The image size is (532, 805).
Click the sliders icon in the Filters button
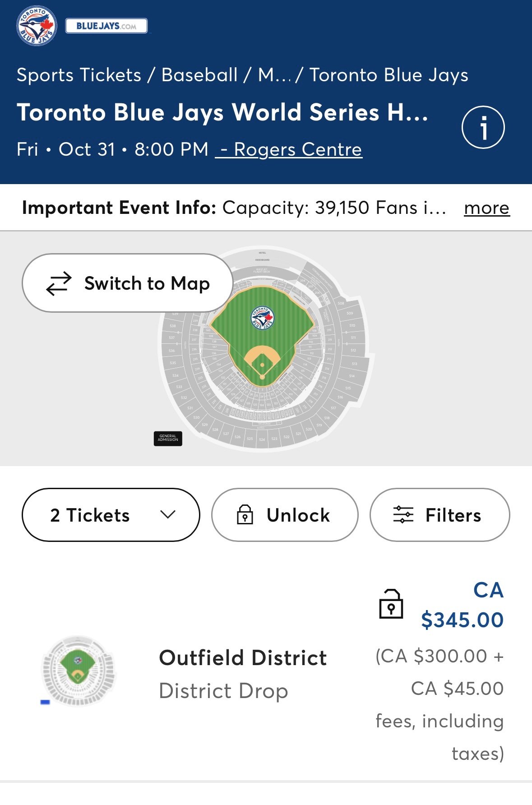point(403,515)
